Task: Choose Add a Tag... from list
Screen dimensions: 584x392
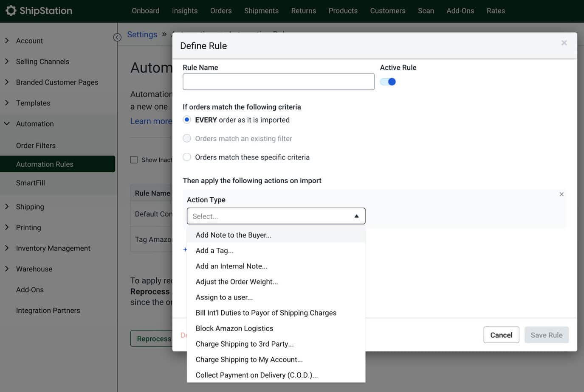Action: tap(214, 251)
